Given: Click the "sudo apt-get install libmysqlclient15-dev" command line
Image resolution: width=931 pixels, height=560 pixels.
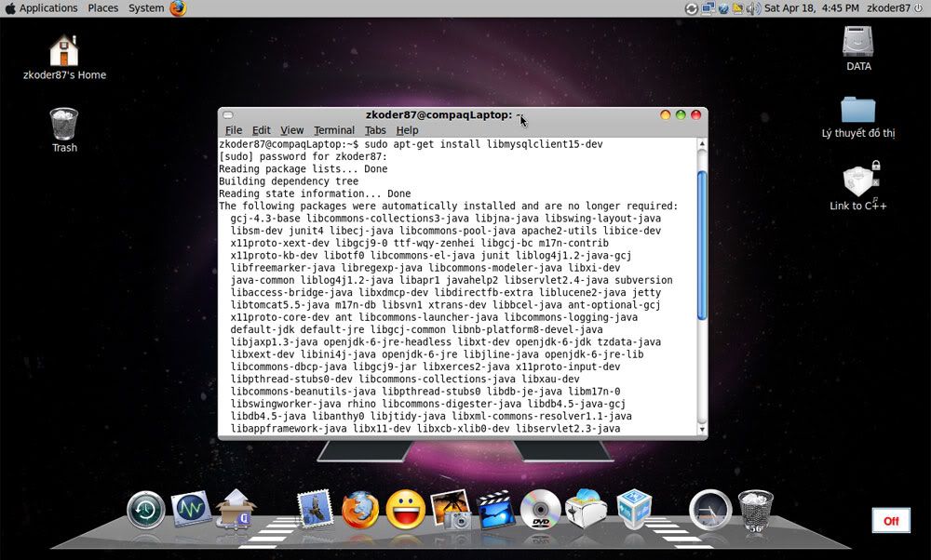Looking at the screenshot, I should pos(483,144).
